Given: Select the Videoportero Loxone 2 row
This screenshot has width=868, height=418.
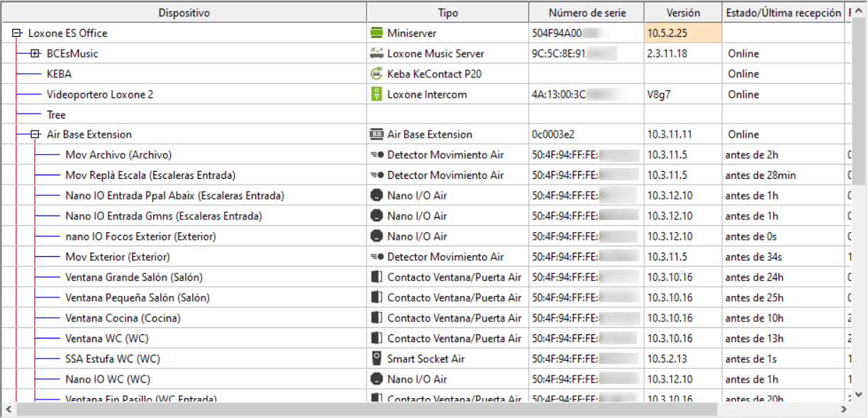Looking at the screenshot, I should tap(100, 94).
